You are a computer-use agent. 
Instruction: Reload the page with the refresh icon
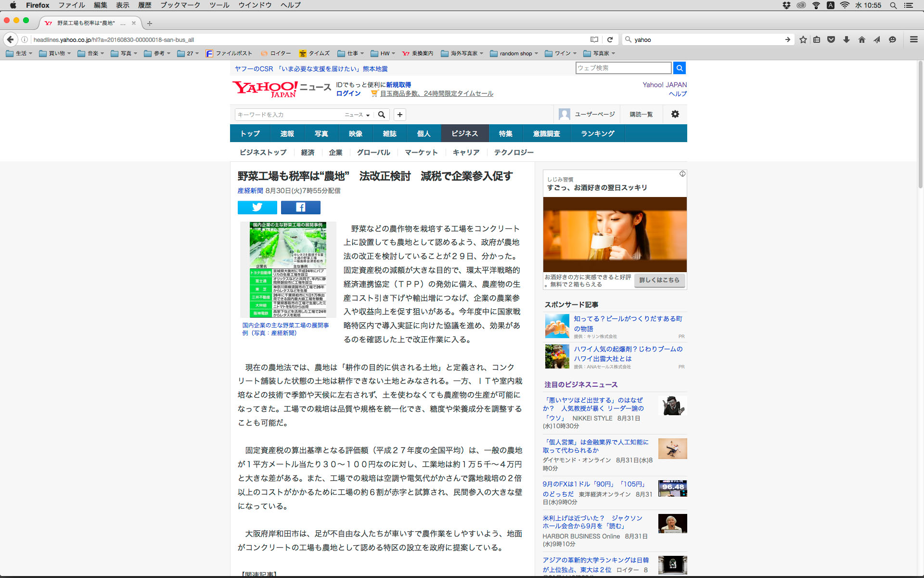610,39
